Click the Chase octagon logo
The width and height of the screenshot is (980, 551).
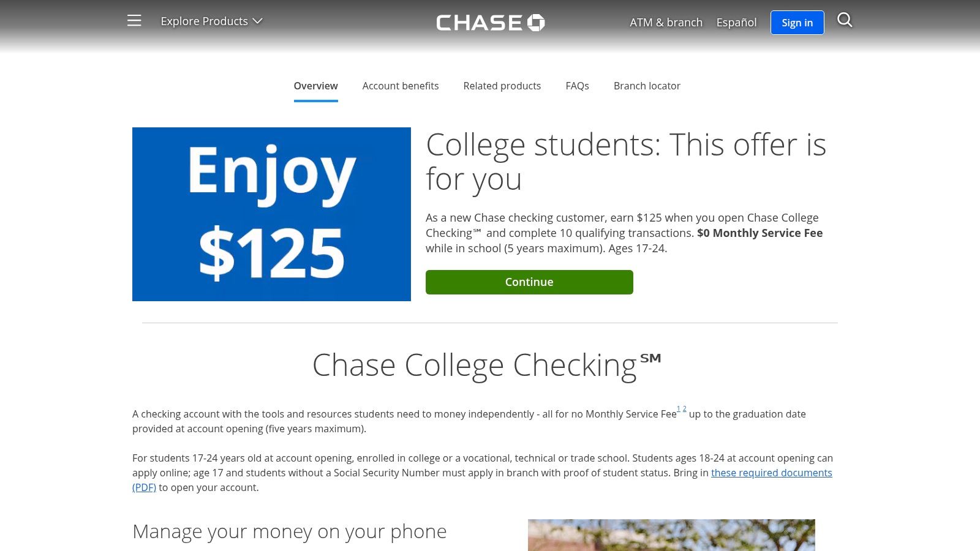click(x=535, y=23)
